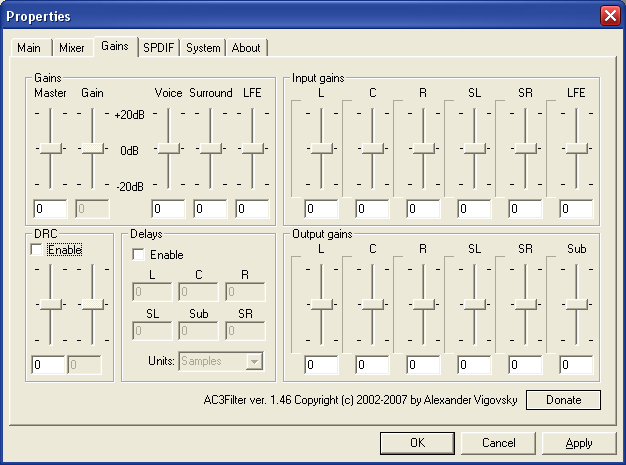Click the Surround gain value field

[x=210, y=209]
